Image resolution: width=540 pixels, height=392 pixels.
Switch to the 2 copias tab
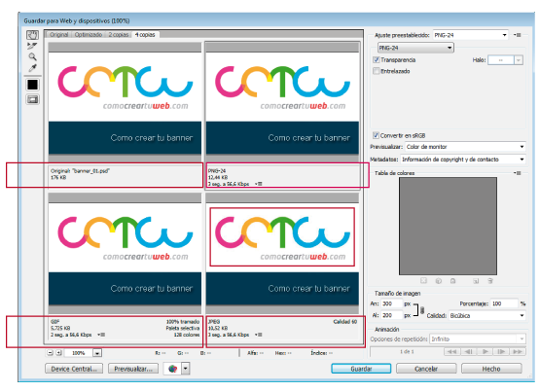pyautogui.click(x=119, y=35)
